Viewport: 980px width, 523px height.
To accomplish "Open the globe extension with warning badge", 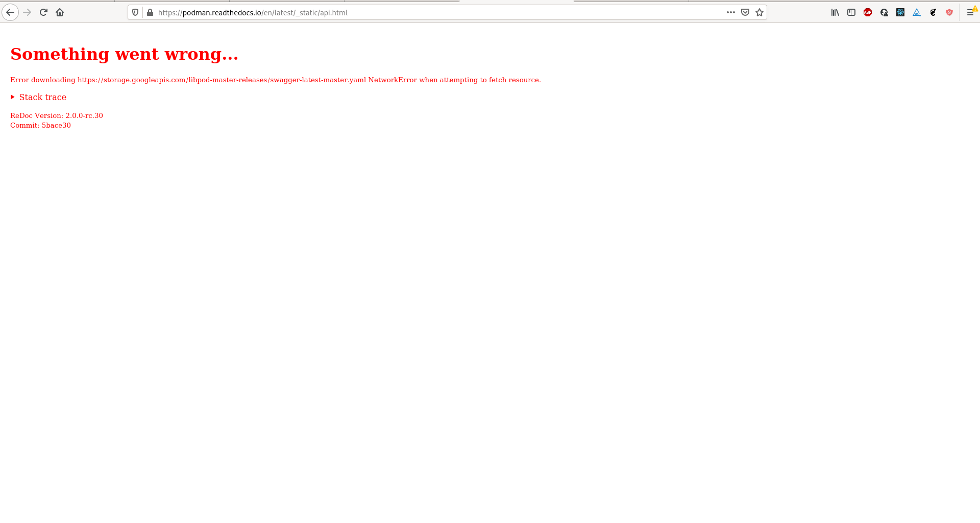I will coord(884,12).
